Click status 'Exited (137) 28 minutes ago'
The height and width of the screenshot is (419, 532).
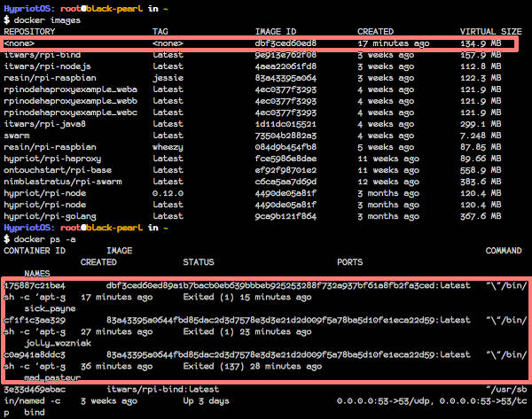[x=253, y=367]
